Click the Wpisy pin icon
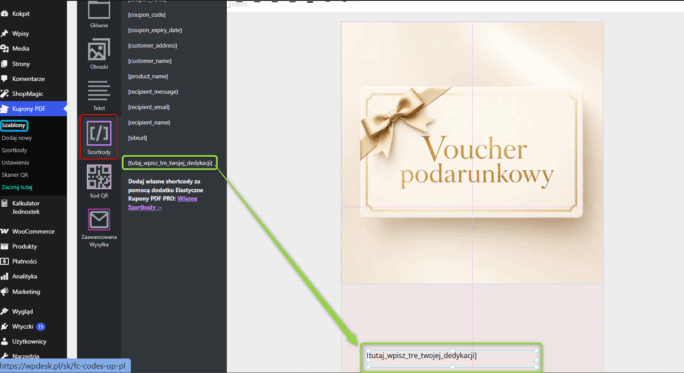 4,34
